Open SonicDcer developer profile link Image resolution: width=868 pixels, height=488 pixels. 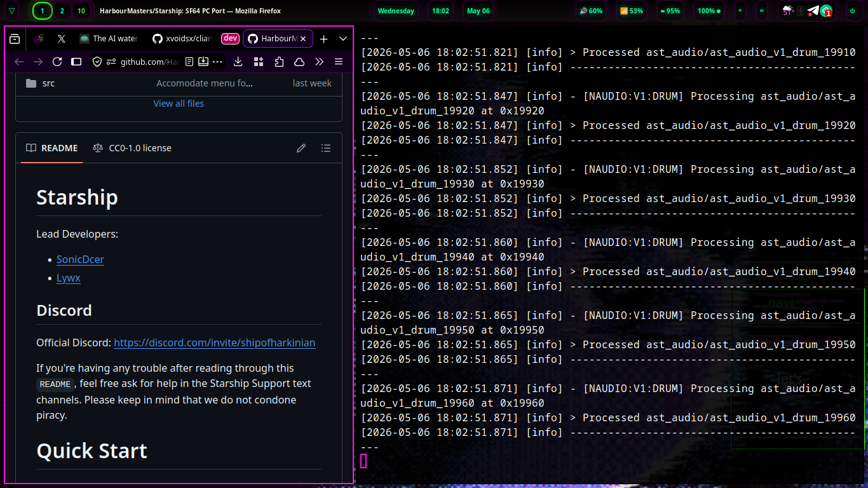pyautogui.click(x=80, y=259)
